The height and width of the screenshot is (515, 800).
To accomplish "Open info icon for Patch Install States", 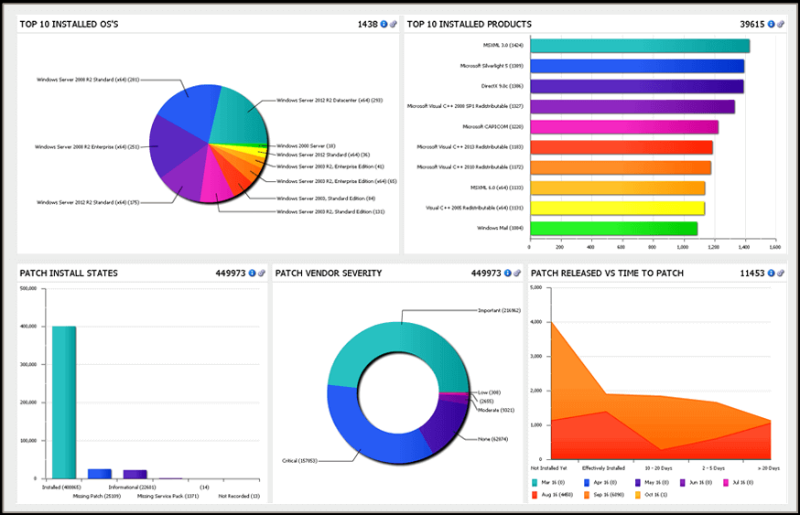I will point(252,273).
